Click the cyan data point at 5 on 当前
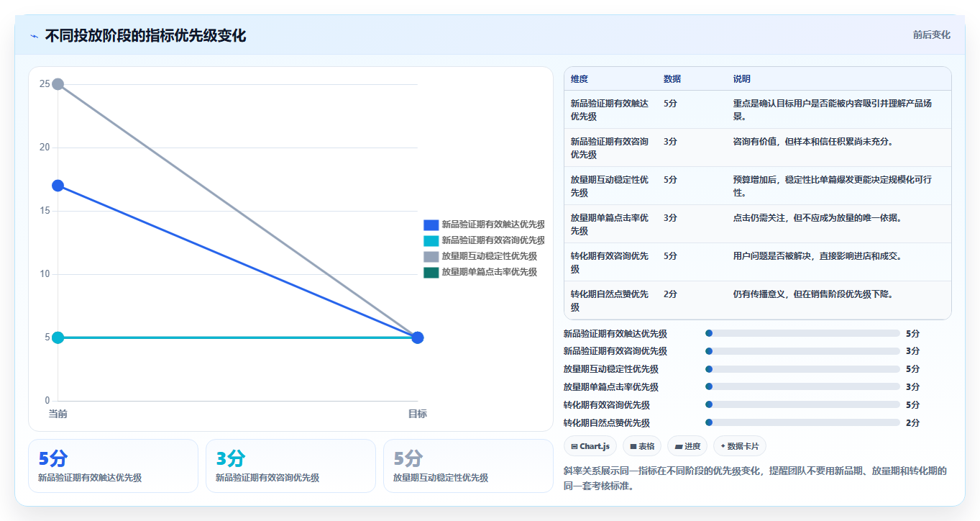This screenshot has height=521, width=980. [x=58, y=337]
